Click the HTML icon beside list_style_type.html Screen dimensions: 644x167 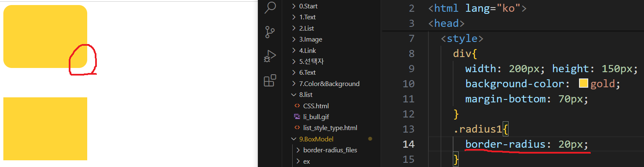click(297, 128)
